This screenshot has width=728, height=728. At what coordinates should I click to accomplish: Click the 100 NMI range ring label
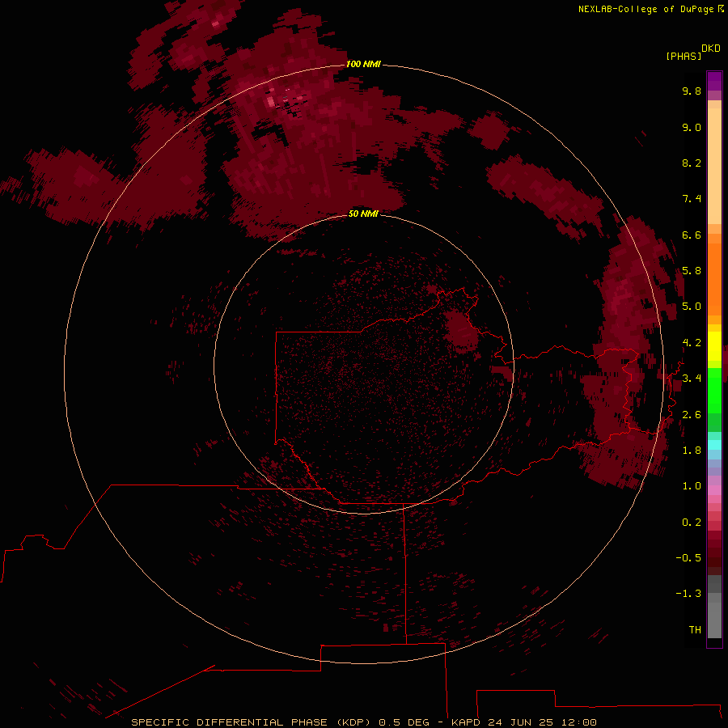point(363,64)
